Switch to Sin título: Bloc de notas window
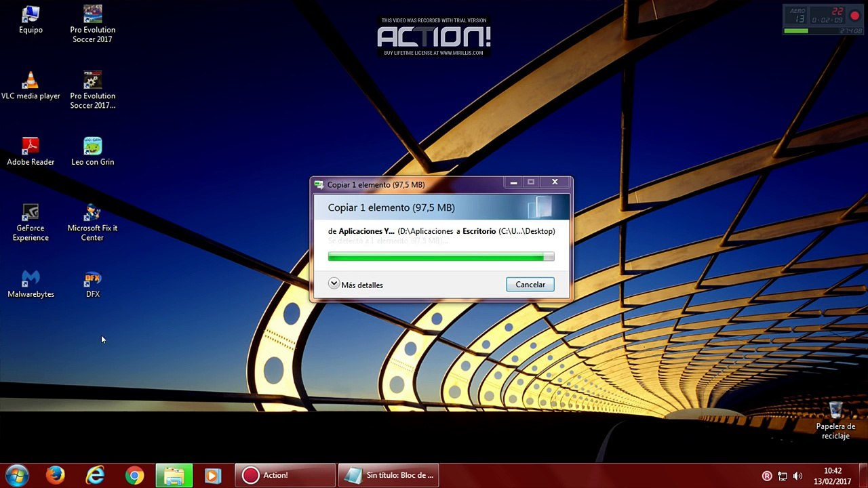 [x=388, y=475]
